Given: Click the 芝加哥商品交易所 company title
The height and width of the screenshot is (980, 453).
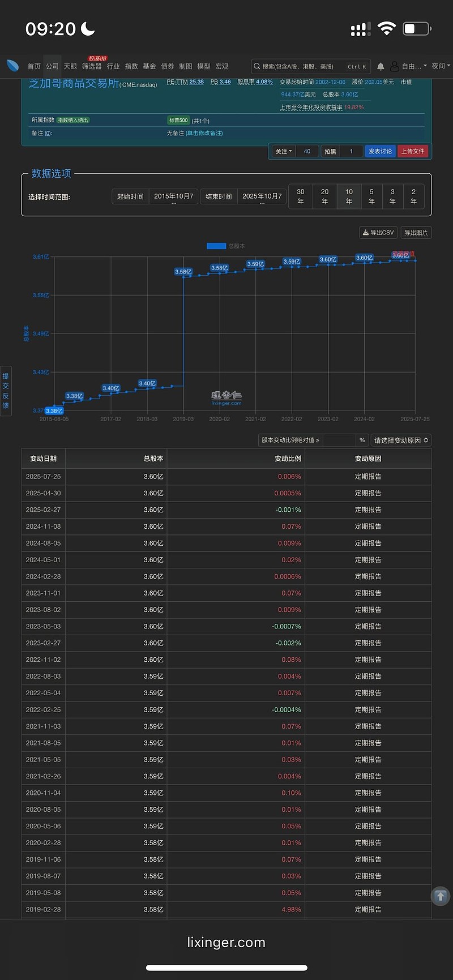Looking at the screenshot, I should pos(74,83).
